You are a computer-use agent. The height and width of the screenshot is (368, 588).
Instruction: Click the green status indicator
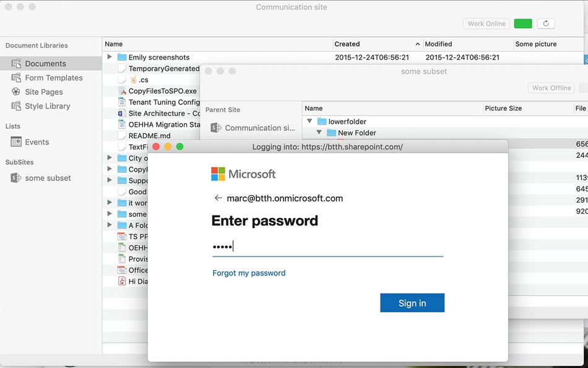coord(523,24)
